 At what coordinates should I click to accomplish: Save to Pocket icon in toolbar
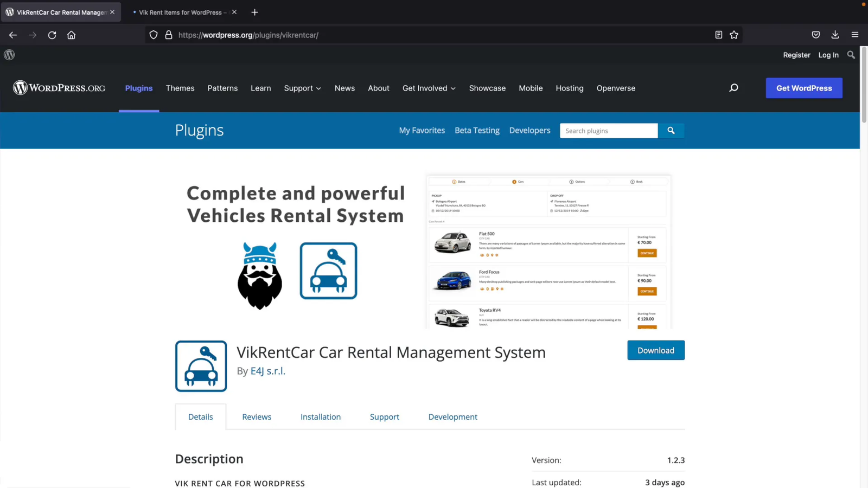click(815, 35)
